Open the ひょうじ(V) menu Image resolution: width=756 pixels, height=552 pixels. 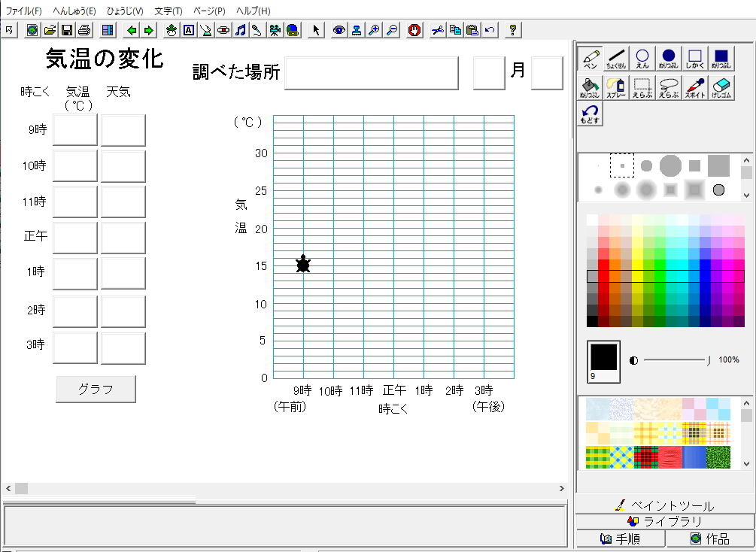pos(125,11)
